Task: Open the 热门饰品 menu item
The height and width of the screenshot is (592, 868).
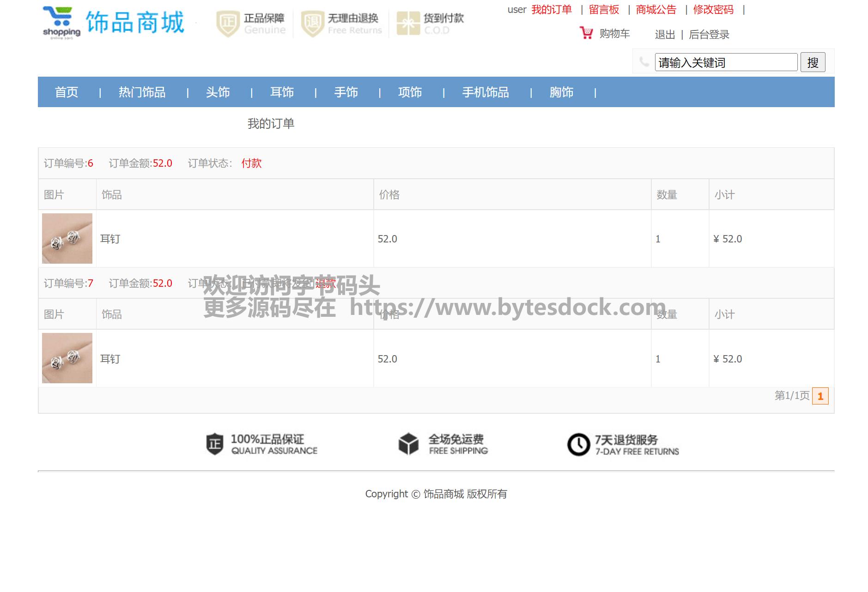Action: click(x=142, y=92)
